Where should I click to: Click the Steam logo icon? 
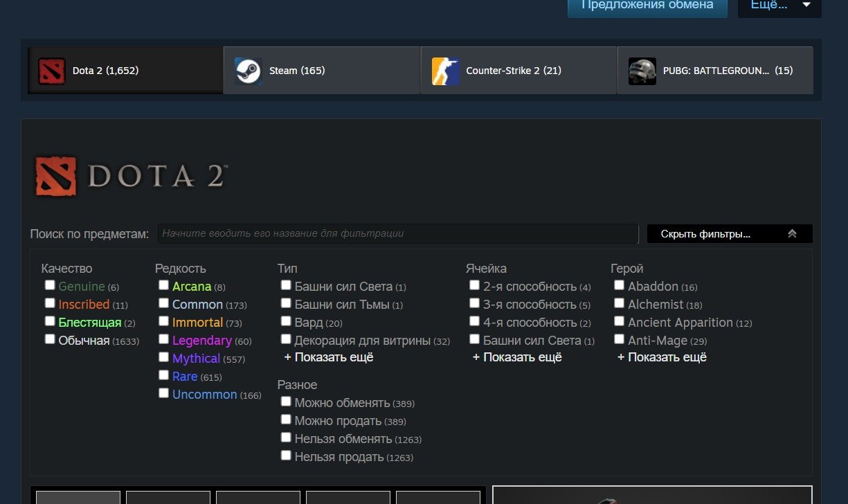coord(248,71)
